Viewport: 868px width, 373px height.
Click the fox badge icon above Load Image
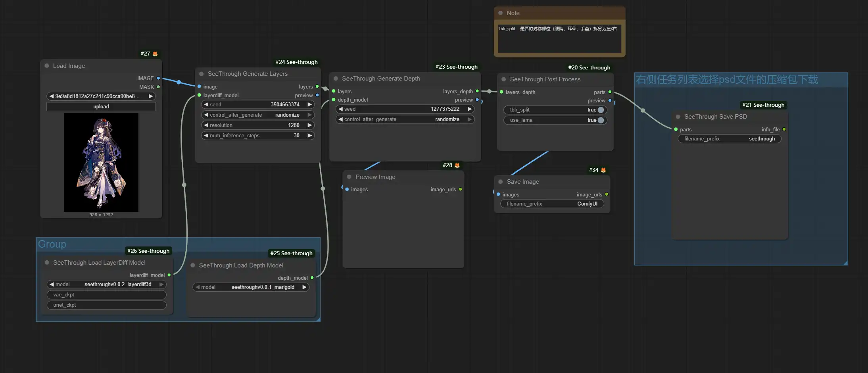155,54
